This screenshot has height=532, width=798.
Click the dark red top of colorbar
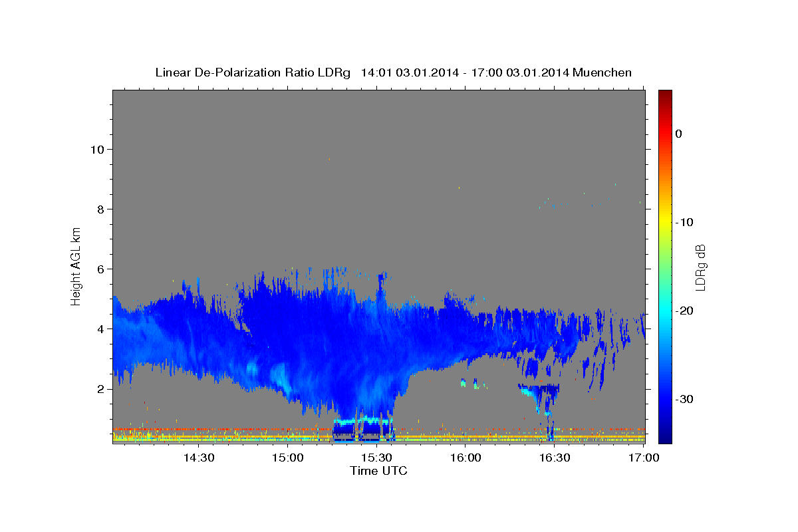665,95
